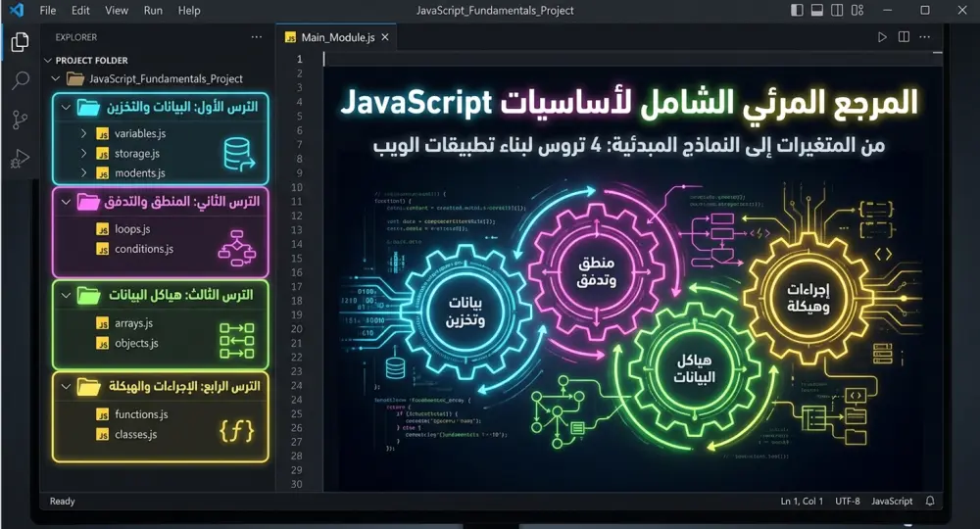Close the Main_Module.js tab
980x529 pixels.
pos(385,37)
